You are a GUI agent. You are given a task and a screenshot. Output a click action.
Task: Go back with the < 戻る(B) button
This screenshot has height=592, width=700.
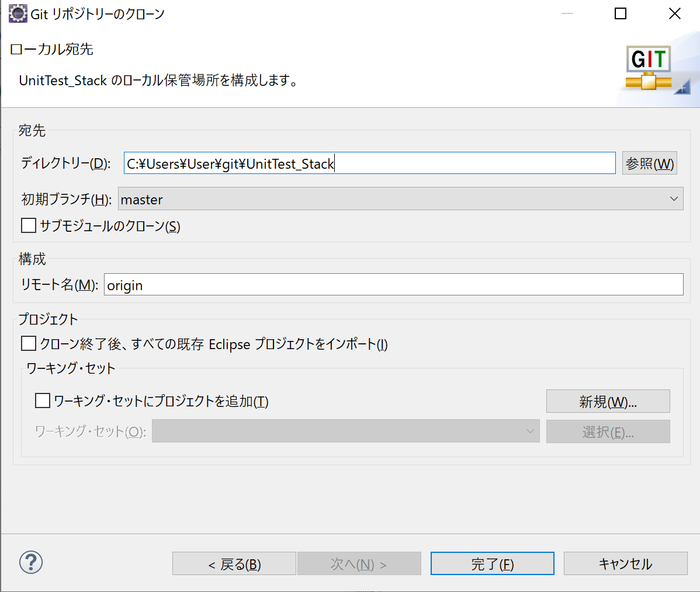pyautogui.click(x=234, y=564)
